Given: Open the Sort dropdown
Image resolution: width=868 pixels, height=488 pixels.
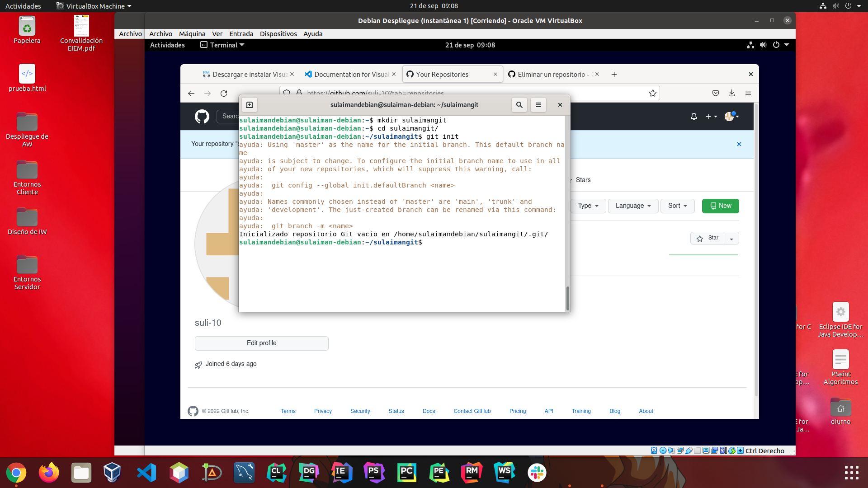Looking at the screenshot, I should coord(677,206).
